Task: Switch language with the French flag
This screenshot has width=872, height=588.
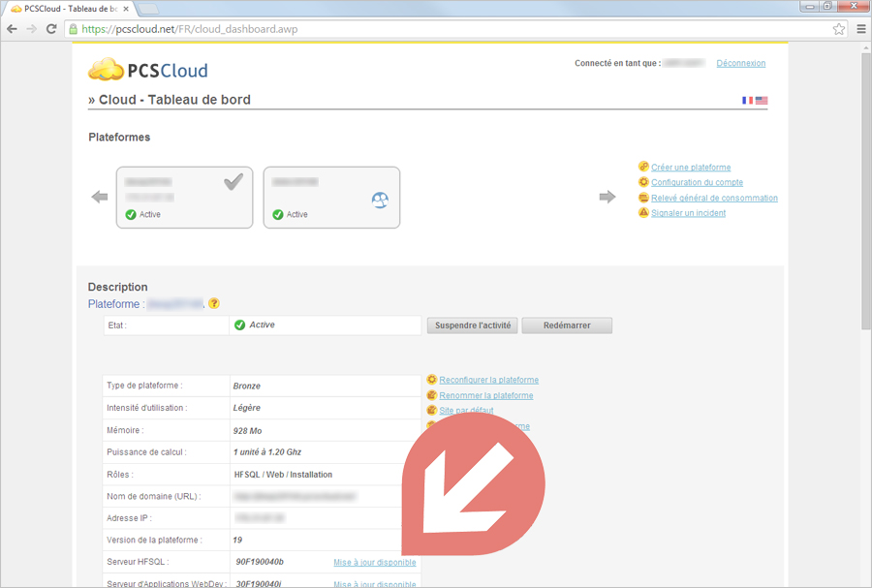Action: pos(747,101)
